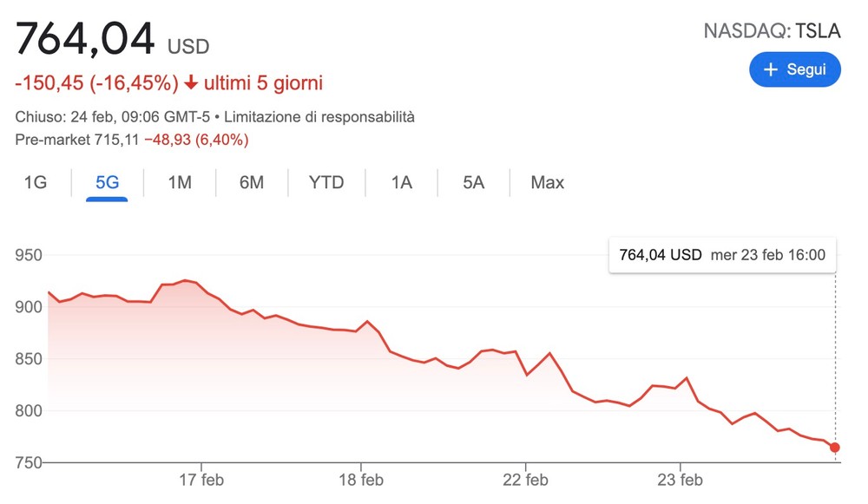Click the 22 feb date label on axis
The image size is (868, 504).
click(x=525, y=480)
